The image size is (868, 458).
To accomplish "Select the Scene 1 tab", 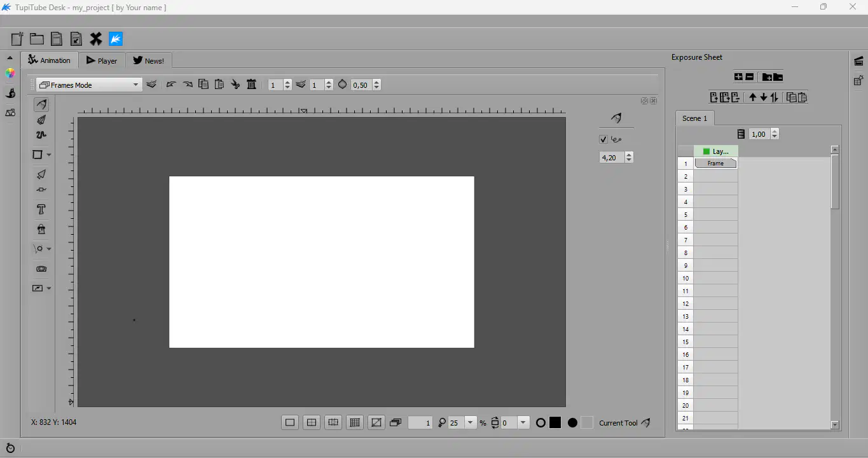I will tap(694, 118).
